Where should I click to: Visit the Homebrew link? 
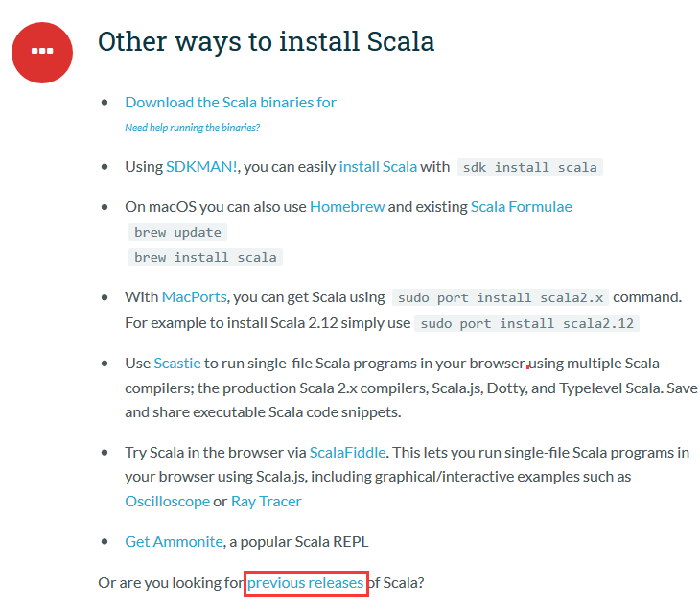point(347,206)
